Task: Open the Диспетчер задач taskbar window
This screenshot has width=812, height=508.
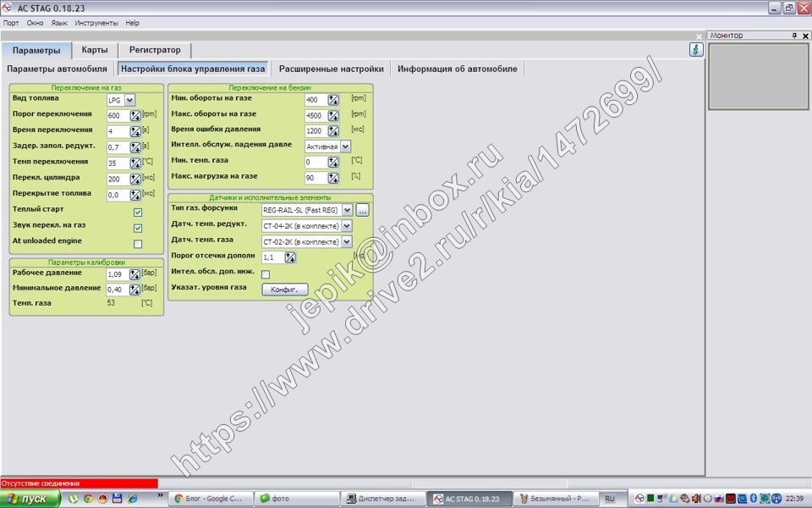Action: pyautogui.click(x=383, y=499)
